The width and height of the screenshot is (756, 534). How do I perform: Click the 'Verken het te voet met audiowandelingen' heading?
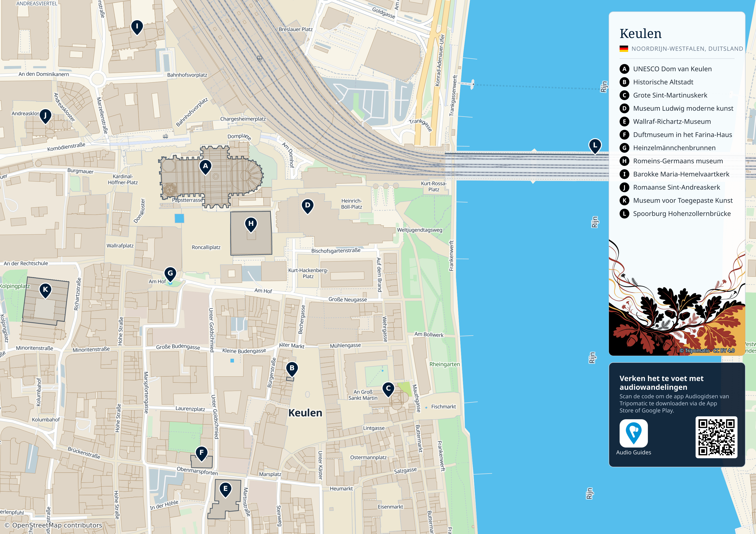[661, 383]
